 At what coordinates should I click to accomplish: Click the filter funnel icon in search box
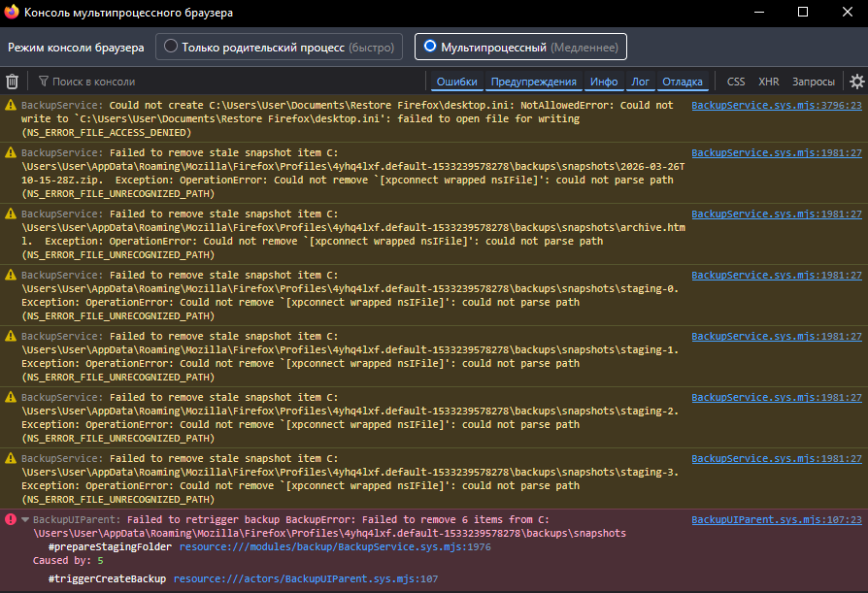pyautogui.click(x=44, y=82)
